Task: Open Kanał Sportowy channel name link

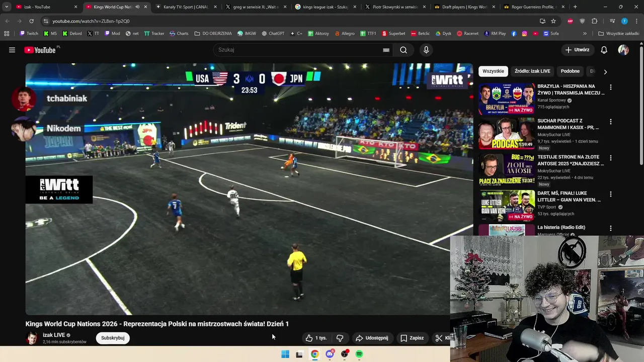Action: tap(551, 100)
